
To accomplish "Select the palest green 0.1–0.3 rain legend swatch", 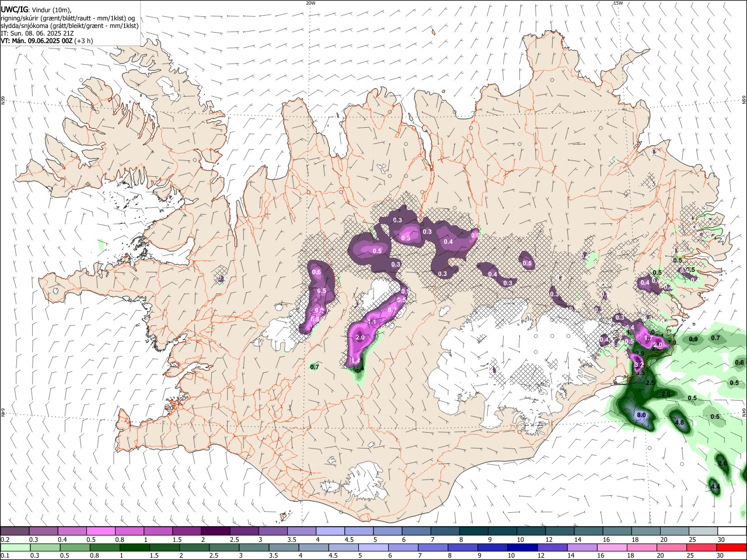I will [x=15, y=547].
